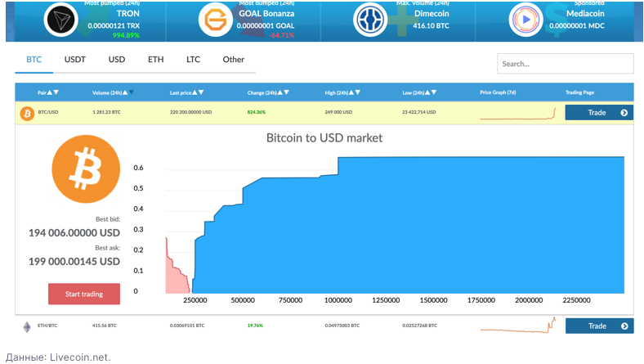This screenshot has width=644, height=364.
Task: Click the small Bitcoin icon in BTC/USD row
Action: (25, 113)
